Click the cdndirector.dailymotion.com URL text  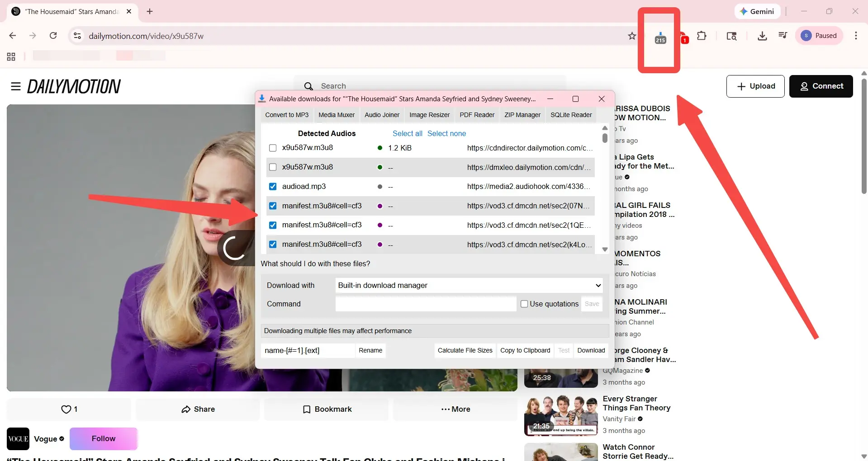tap(530, 148)
